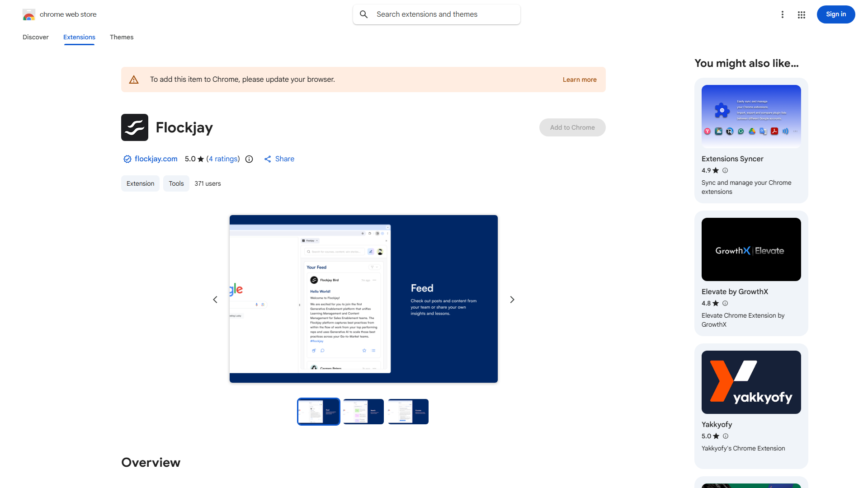The image size is (868, 488).
Task: Click the ratings info icon beside 4 ratings
Action: pyautogui.click(x=249, y=159)
